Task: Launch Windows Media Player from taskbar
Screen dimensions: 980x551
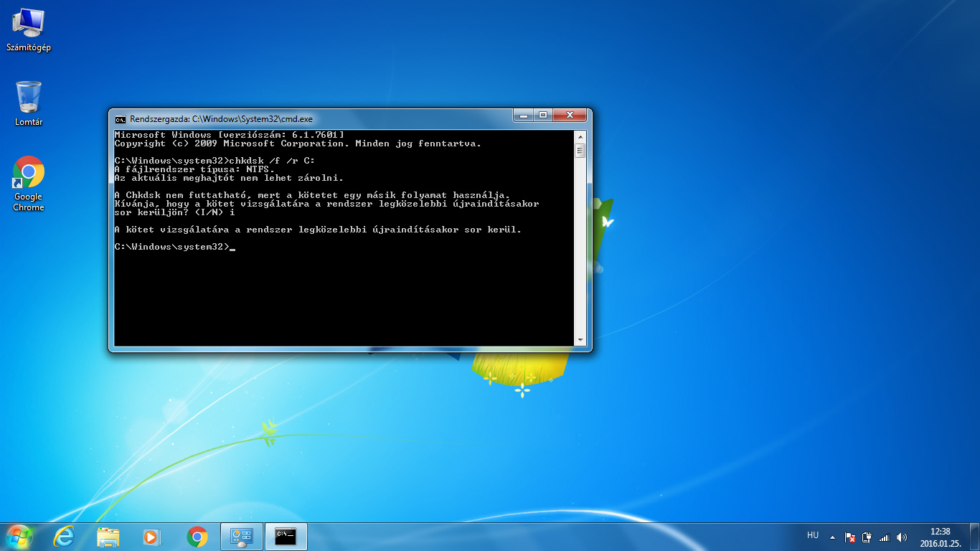Action: 152,537
